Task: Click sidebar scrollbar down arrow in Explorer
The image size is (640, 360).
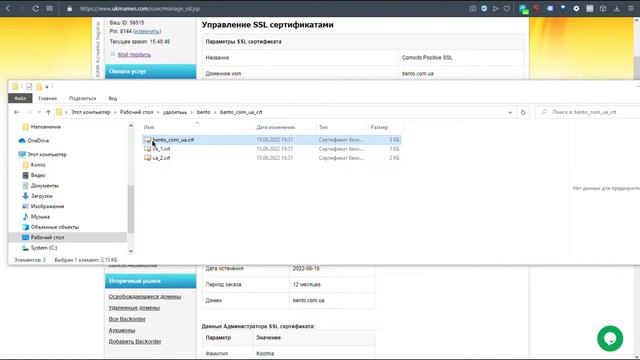Action: coord(131,251)
